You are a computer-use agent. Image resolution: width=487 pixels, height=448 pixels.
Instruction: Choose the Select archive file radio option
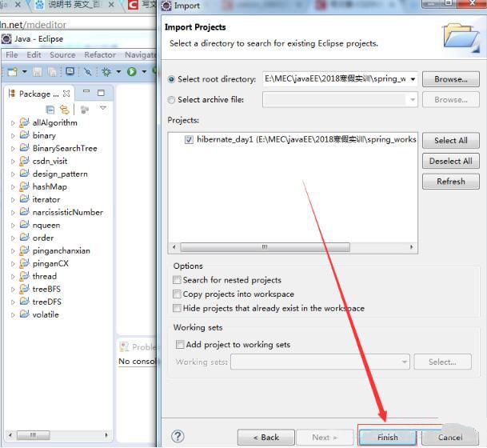(172, 100)
